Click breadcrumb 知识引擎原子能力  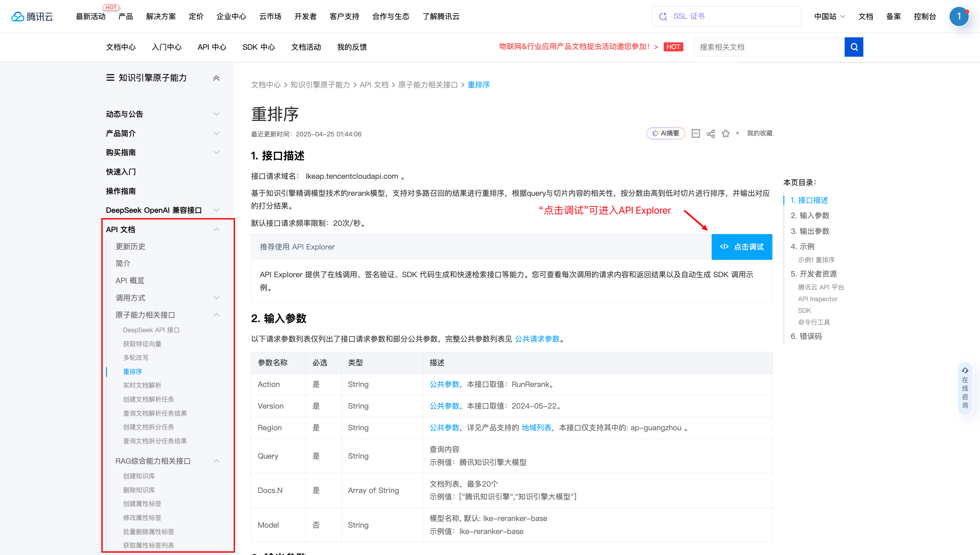320,85
